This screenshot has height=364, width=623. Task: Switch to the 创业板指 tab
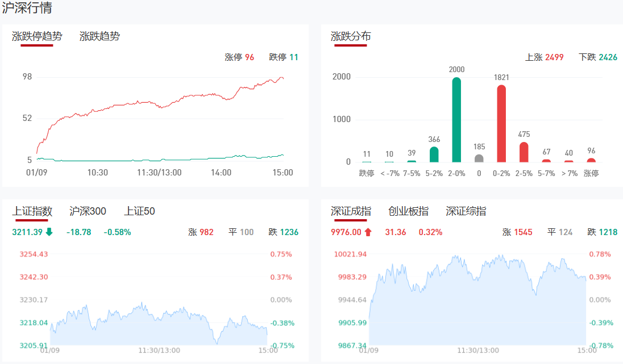(x=408, y=211)
